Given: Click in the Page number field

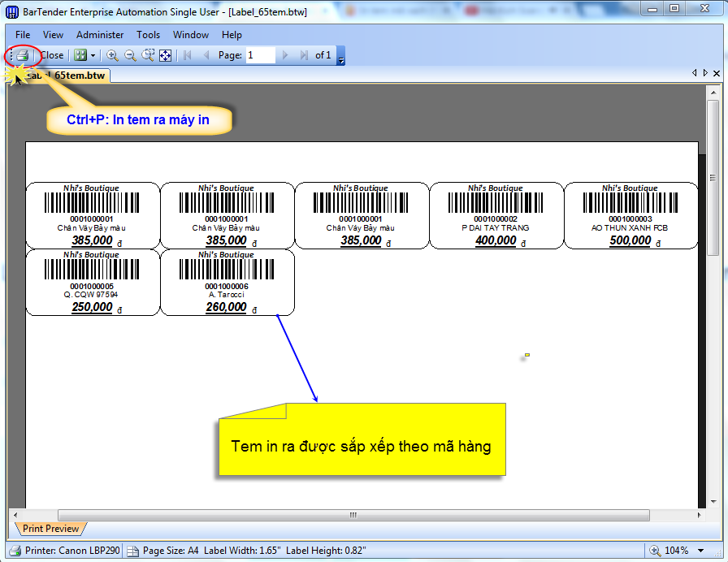Looking at the screenshot, I should tap(260, 55).
